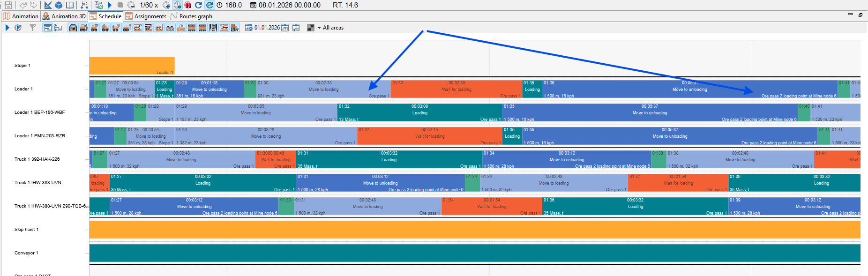Open the Assignments tab
The image size is (868, 276).
(146, 16)
